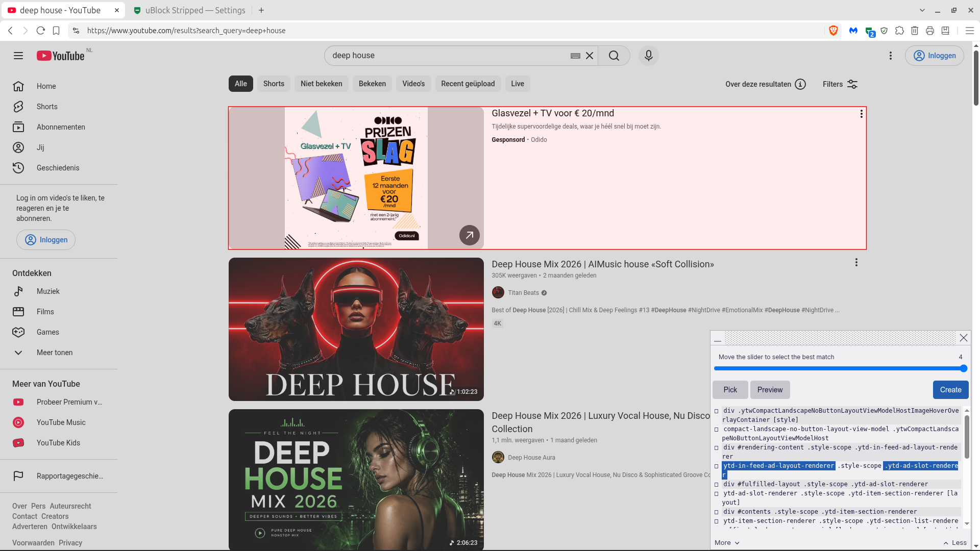Open new browser tab with plus
This screenshot has width=980, height=551.
[261, 10]
